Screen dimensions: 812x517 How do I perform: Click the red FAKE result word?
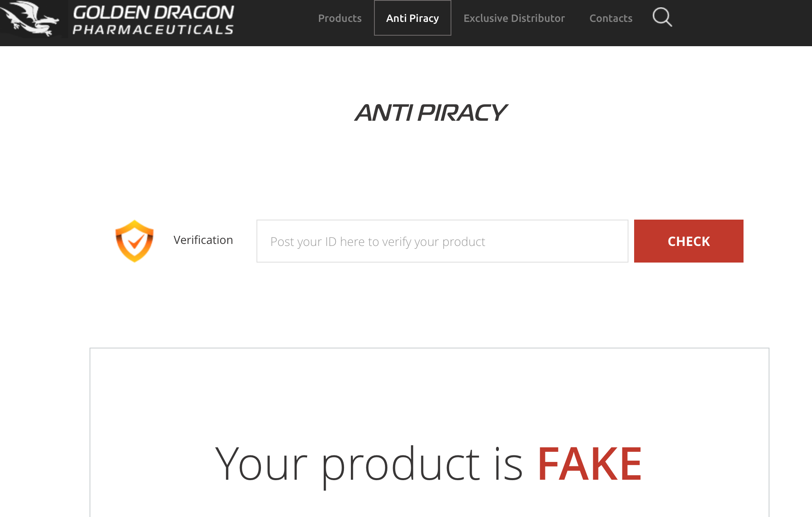click(590, 464)
